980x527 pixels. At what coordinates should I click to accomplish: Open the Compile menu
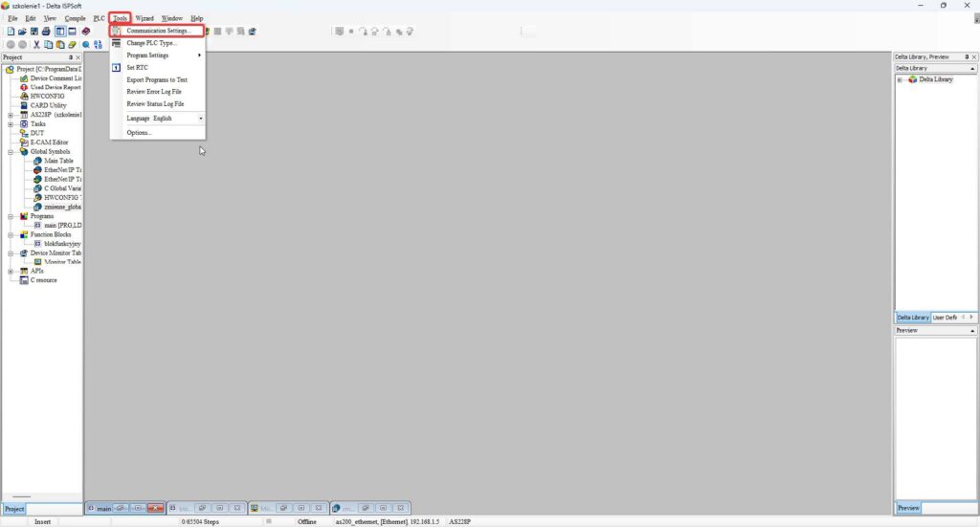(75, 18)
